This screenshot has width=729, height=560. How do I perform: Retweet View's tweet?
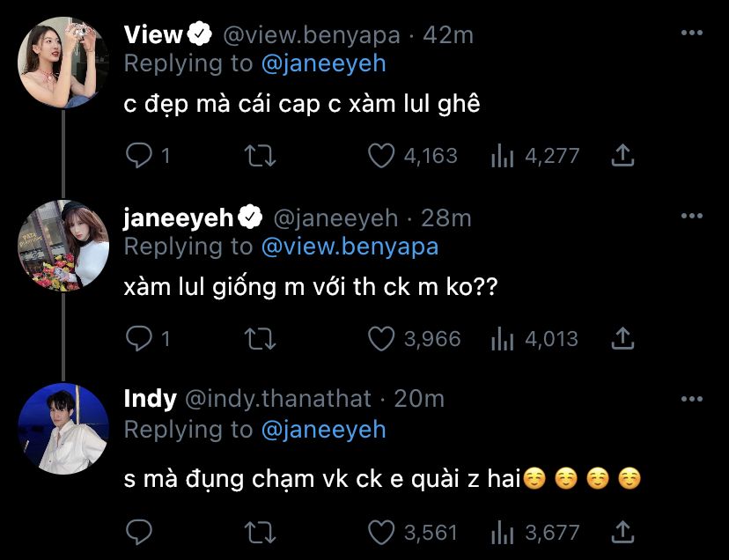point(259,156)
